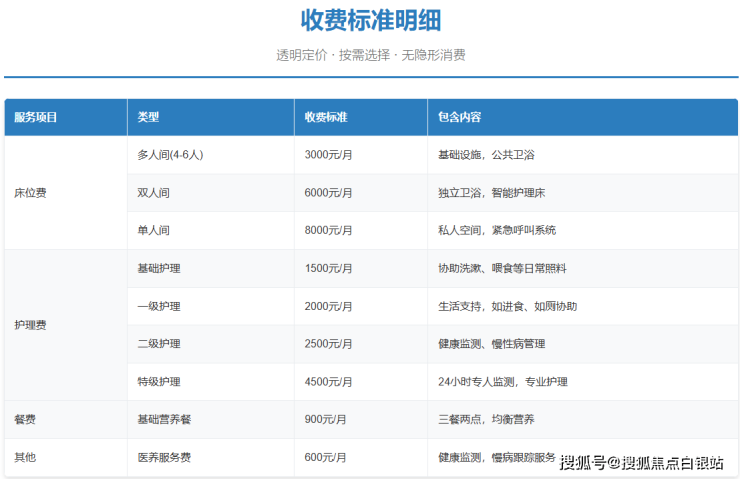The image size is (740, 479).
Task: Select the 餐费 category cell
Action: tap(25, 419)
